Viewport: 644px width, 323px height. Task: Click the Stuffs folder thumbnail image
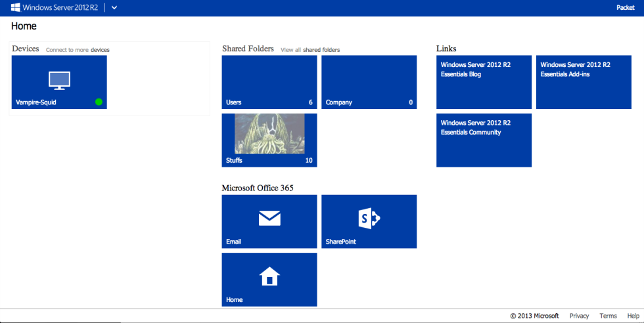(269, 133)
